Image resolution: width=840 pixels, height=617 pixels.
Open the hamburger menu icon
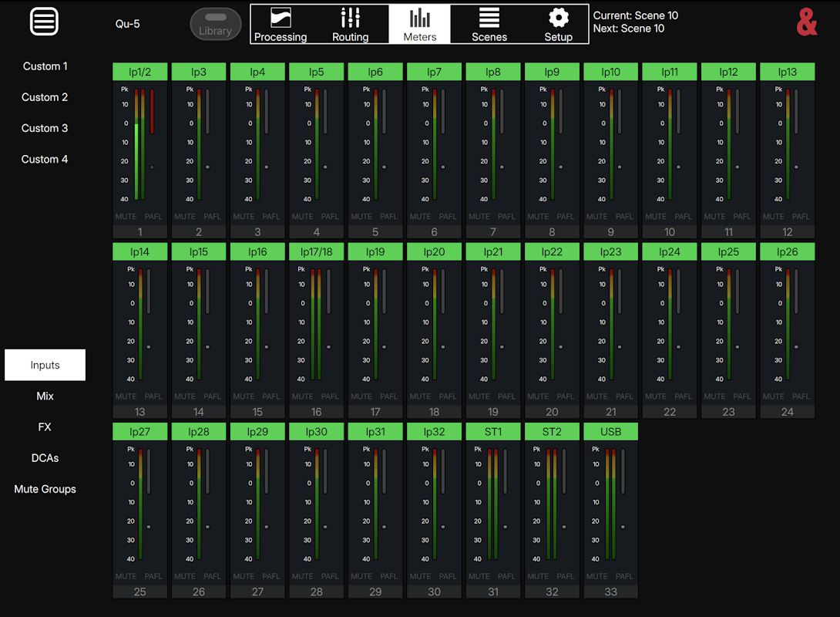tap(44, 22)
